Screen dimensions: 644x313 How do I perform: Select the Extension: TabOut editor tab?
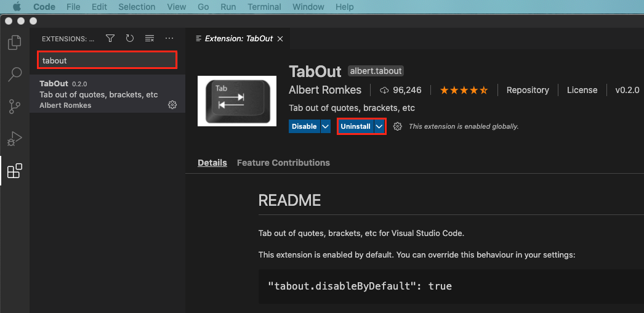tap(239, 39)
